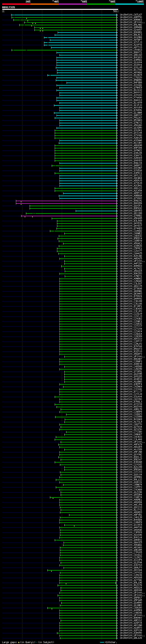This screenshot has width=146, height=644.
Task: Click the purple ~60% identity legend segment
Action: (73, 4)
